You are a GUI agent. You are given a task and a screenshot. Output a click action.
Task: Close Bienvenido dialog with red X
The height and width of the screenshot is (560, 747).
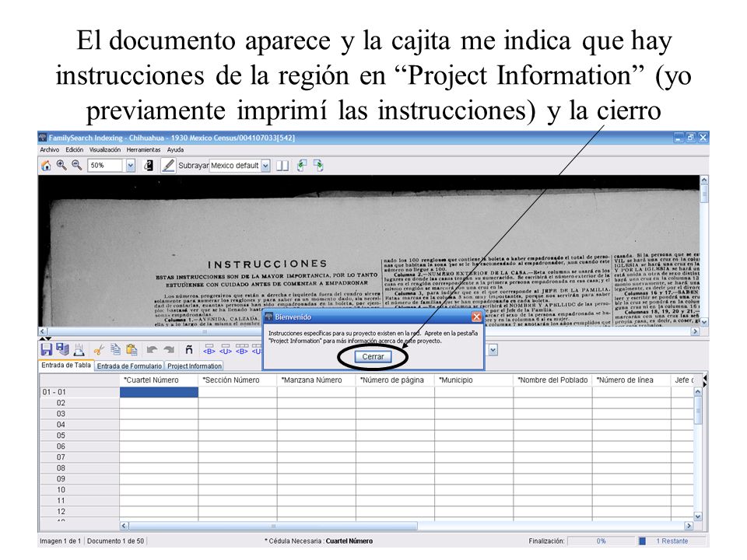[476, 317]
